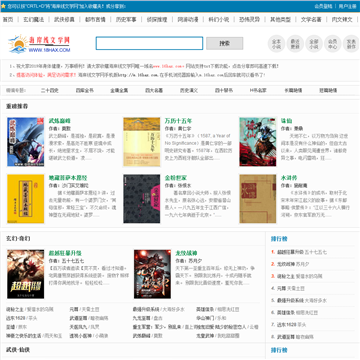The image size is (360, 360).
Task: Open the 四十禁书 topic link
Action: 224,90
